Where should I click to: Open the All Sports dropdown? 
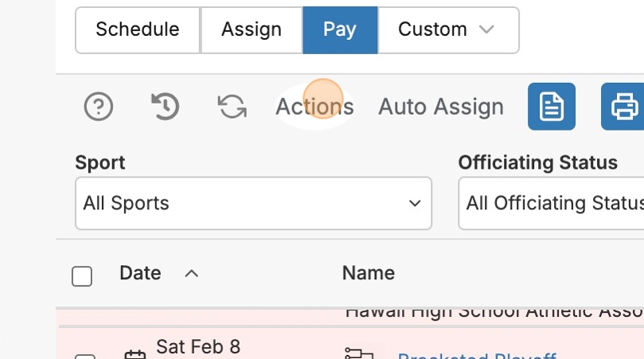click(253, 204)
